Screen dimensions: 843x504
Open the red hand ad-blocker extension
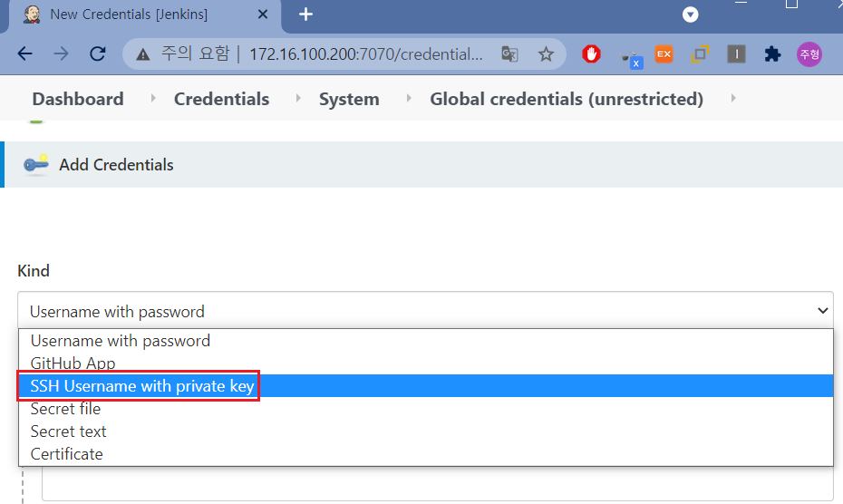591,54
